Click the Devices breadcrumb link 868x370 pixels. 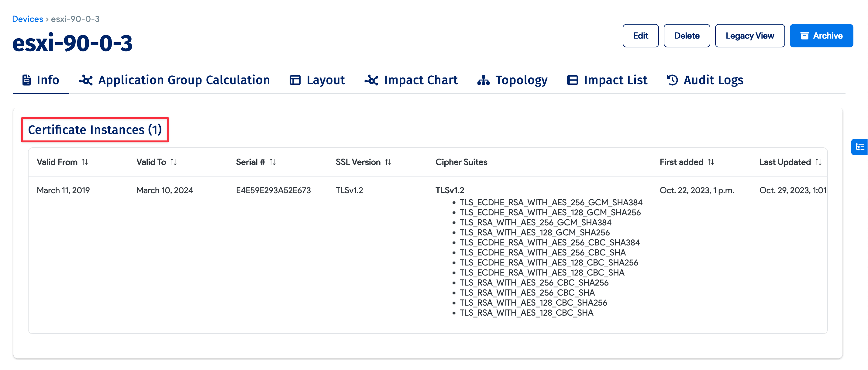point(27,19)
